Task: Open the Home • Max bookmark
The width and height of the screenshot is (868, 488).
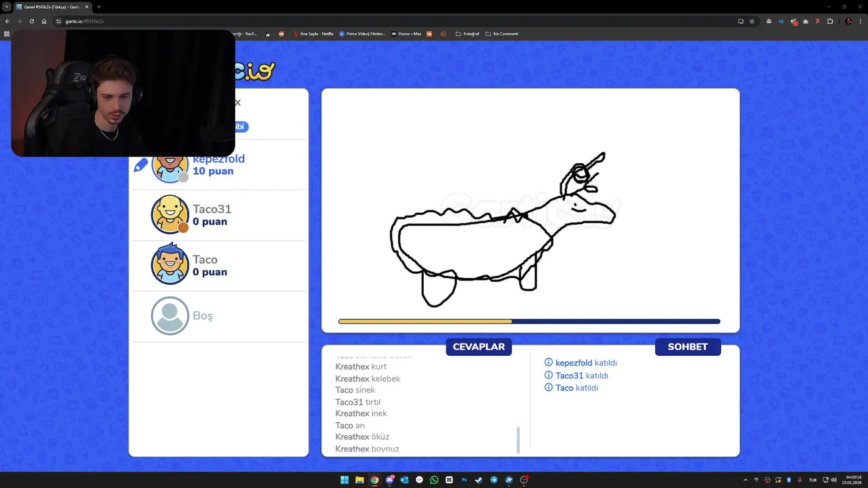Action: point(406,34)
